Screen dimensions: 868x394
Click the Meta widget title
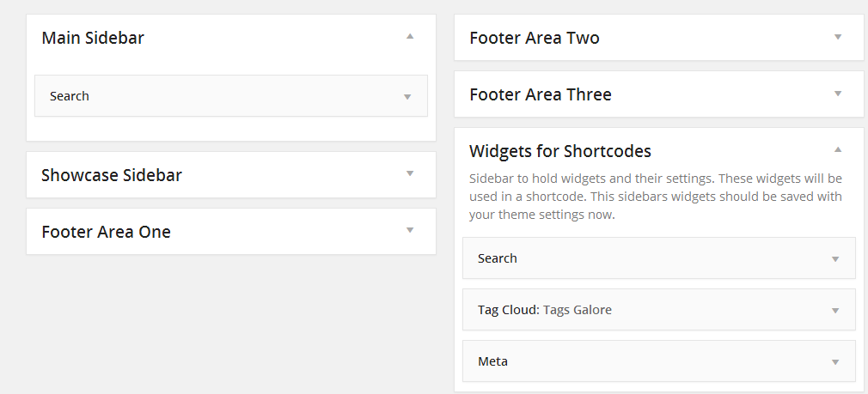point(492,361)
